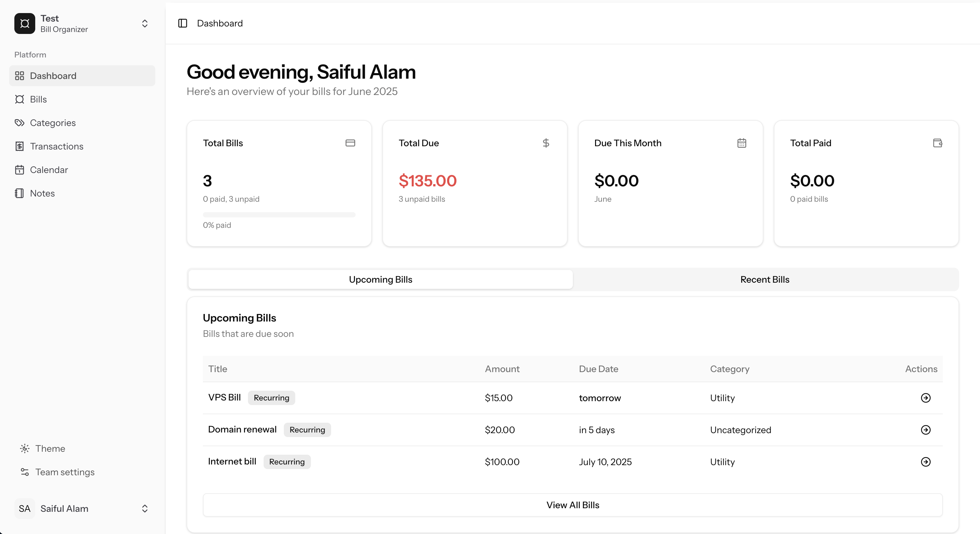Click the credit card icon in Total Bills
This screenshot has height=534, width=980.
350,143
